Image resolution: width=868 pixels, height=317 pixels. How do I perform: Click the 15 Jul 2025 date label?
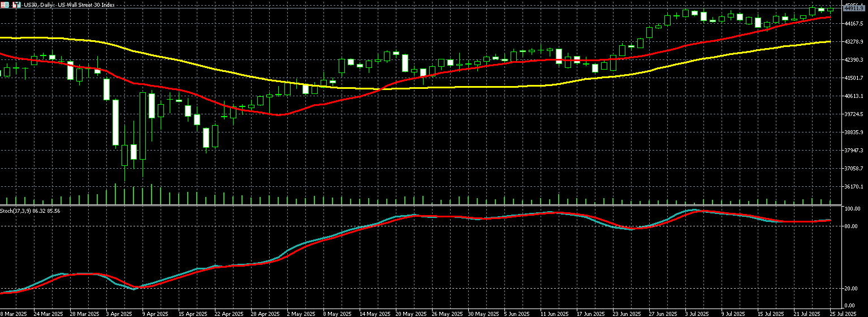point(771,314)
